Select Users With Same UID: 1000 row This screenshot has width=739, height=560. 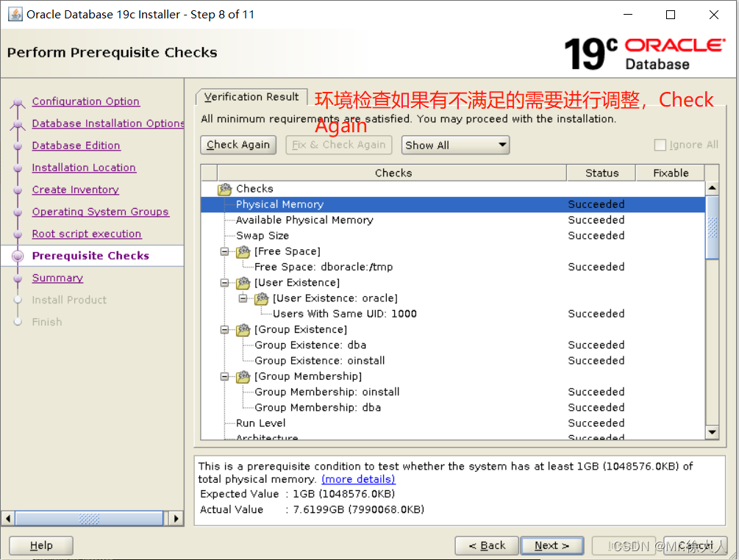(x=453, y=314)
